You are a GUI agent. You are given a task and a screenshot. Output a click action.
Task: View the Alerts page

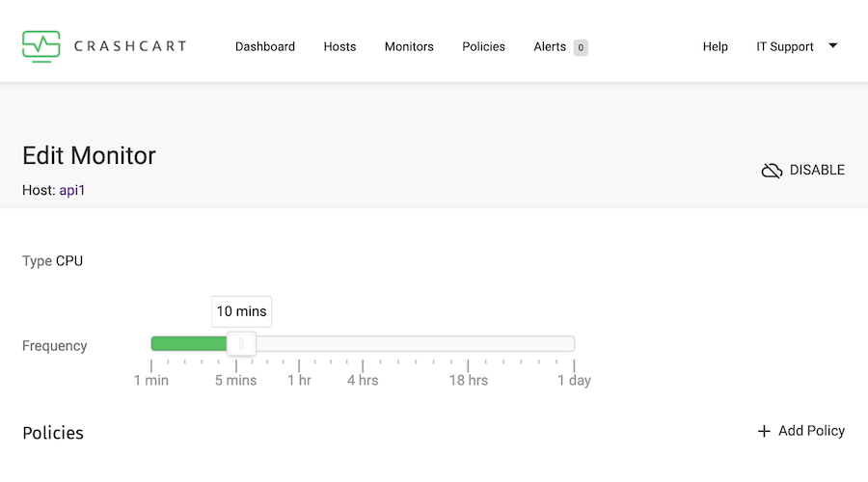(x=550, y=46)
